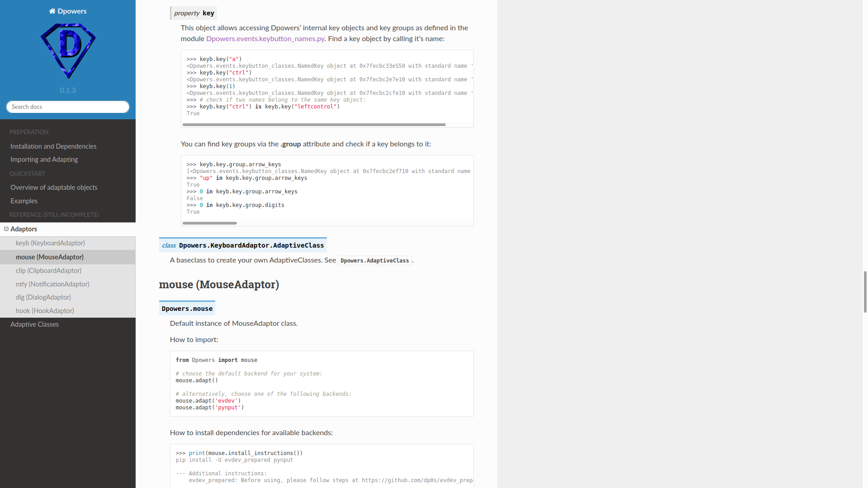Open Overview of adaptable objects
Image resolution: width=868 pixels, height=488 pixels.
[x=54, y=188]
